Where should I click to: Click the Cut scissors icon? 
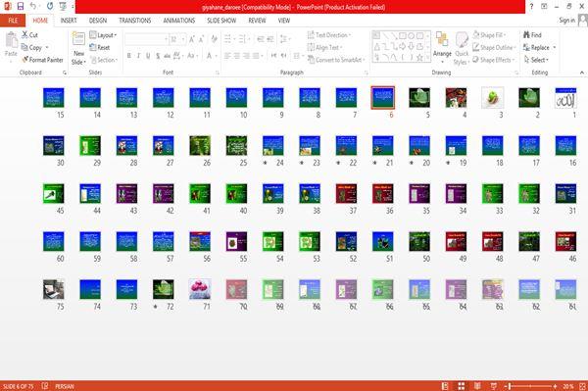tap(25, 35)
